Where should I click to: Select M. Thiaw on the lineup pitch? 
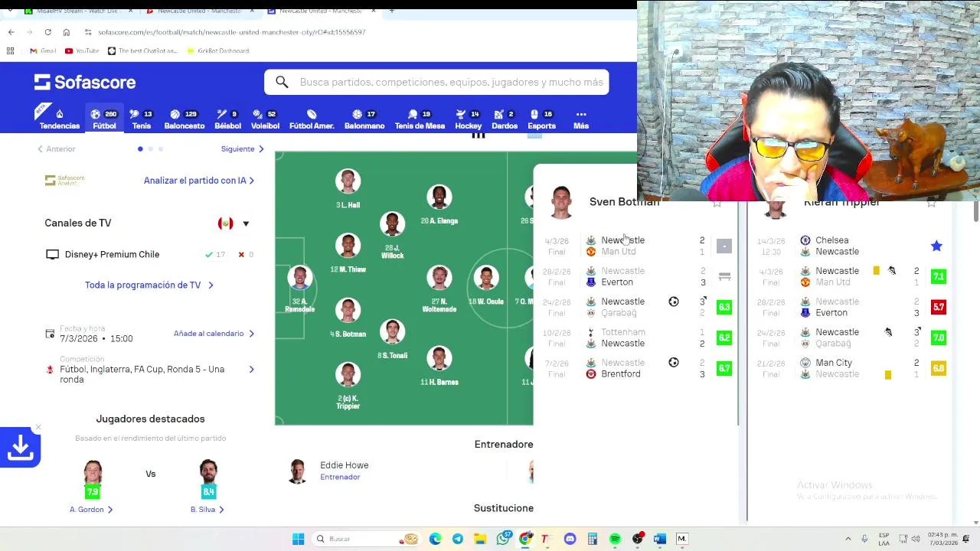(348, 254)
